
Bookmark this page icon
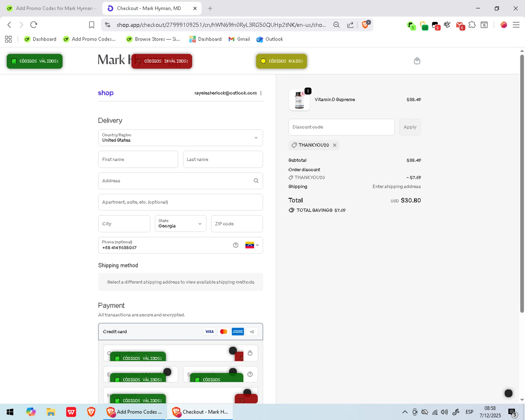pos(91,25)
